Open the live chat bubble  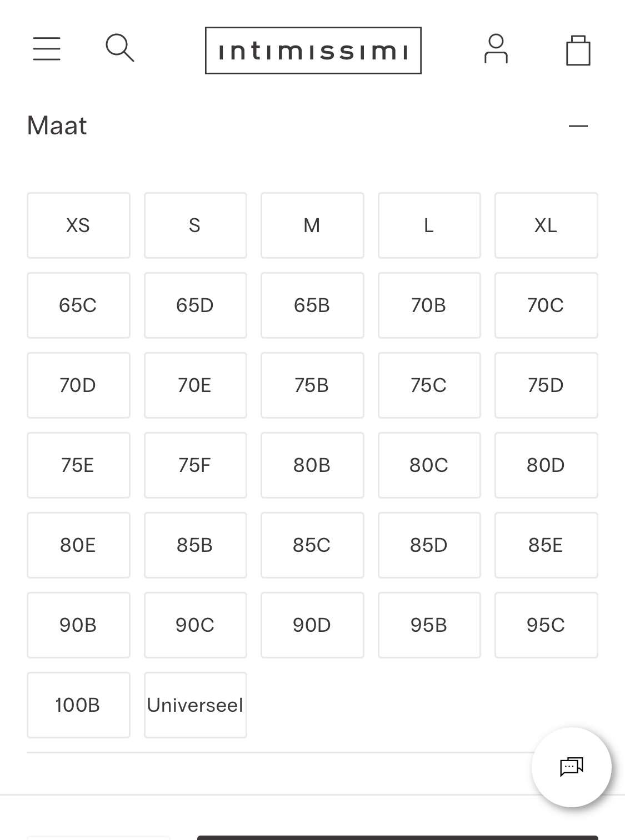[x=572, y=767]
